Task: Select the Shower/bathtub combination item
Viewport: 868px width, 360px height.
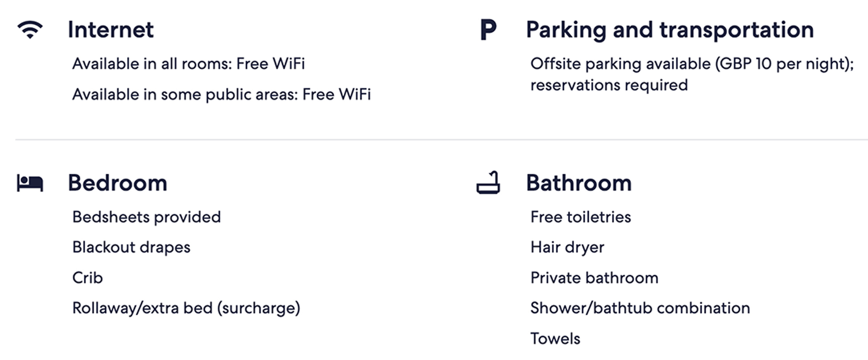Action: point(641,308)
